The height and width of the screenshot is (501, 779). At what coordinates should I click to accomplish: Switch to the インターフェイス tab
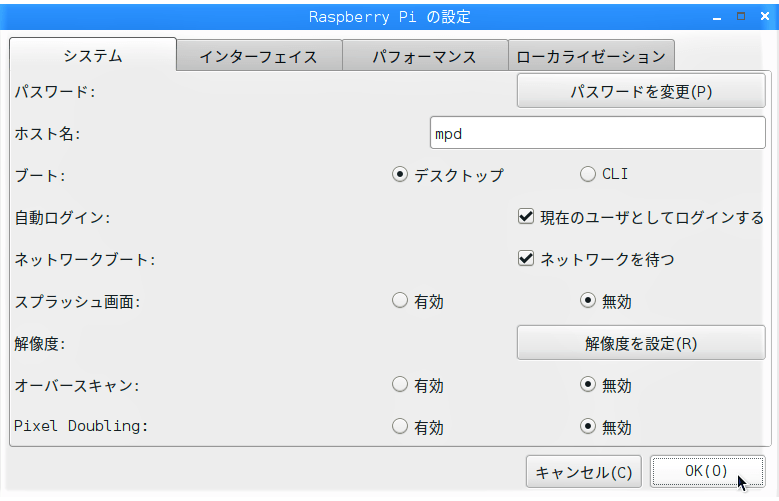[x=259, y=56]
